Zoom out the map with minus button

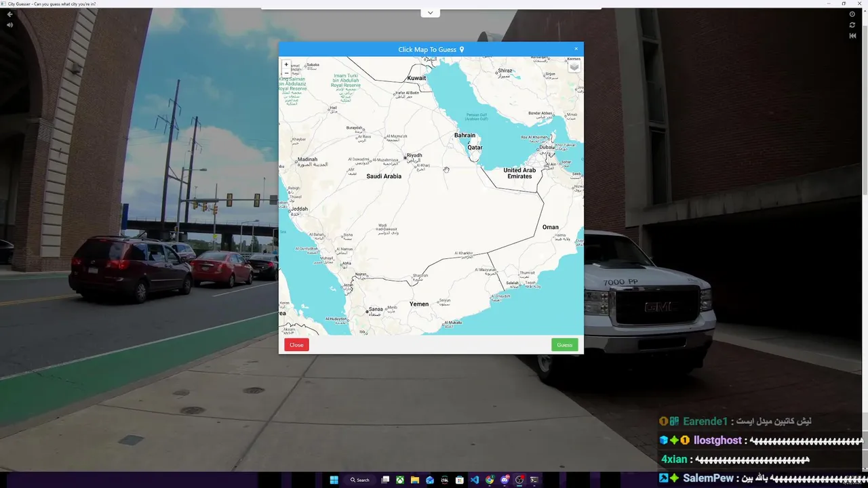pos(286,73)
